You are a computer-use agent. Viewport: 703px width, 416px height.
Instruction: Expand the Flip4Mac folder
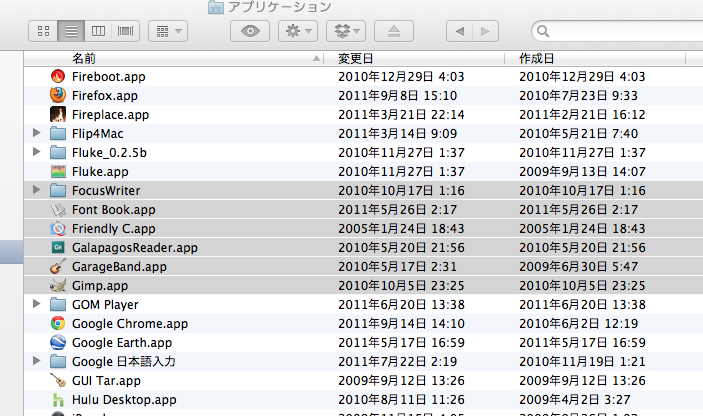click(37, 133)
